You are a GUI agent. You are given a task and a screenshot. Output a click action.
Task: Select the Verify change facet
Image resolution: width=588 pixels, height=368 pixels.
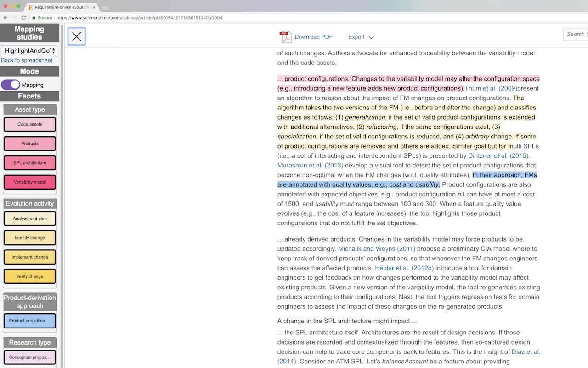point(30,276)
